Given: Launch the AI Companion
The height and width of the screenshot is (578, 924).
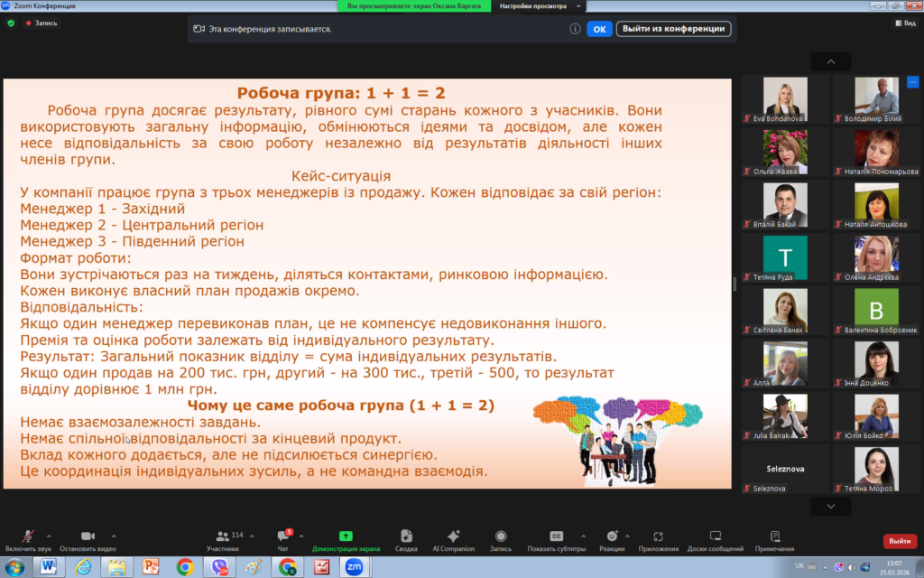Looking at the screenshot, I should [453, 536].
